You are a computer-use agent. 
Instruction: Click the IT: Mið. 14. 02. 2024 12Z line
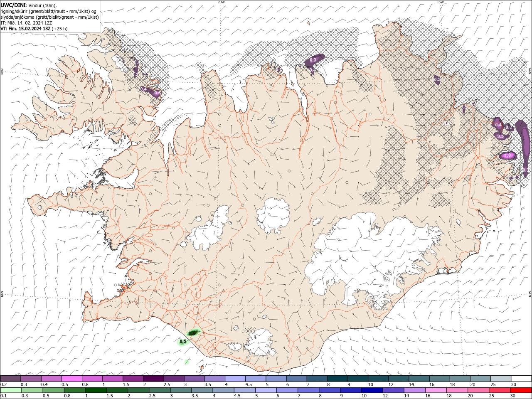pyautogui.click(x=26, y=23)
